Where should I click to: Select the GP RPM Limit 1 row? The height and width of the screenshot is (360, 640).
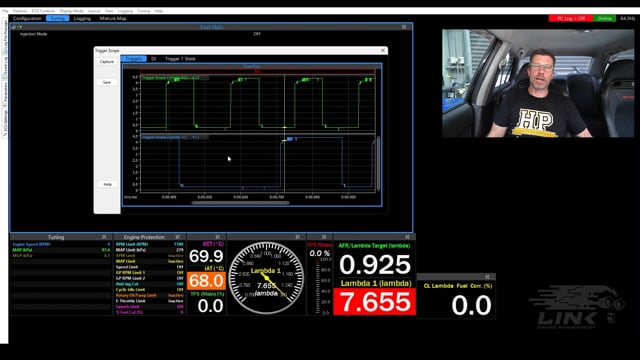point(149,273)
